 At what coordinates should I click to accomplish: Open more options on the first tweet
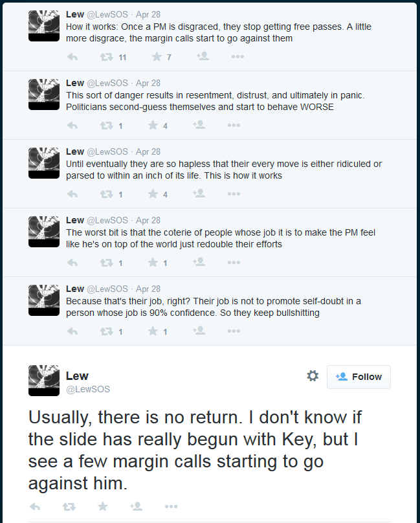pyautogui.click(x=237, y=56)
